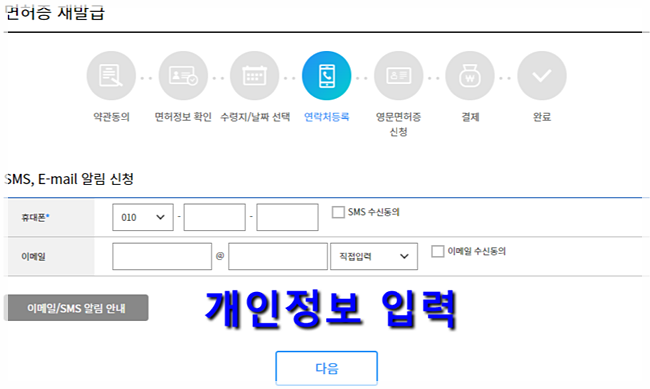Click the 약관동의 step icon
This screenshot has height=389, width=650.
pyautogui.click(x=111, y=75)
